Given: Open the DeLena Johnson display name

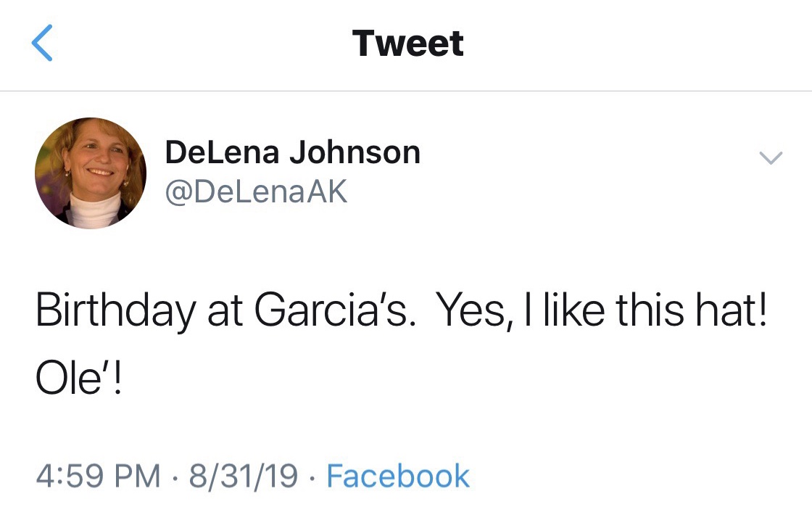Looking at the screenshot, I should point(293,152).
